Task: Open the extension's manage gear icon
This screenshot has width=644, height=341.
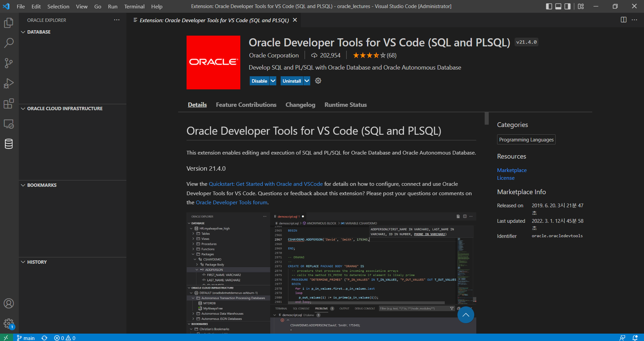Action: click(318, 81)
